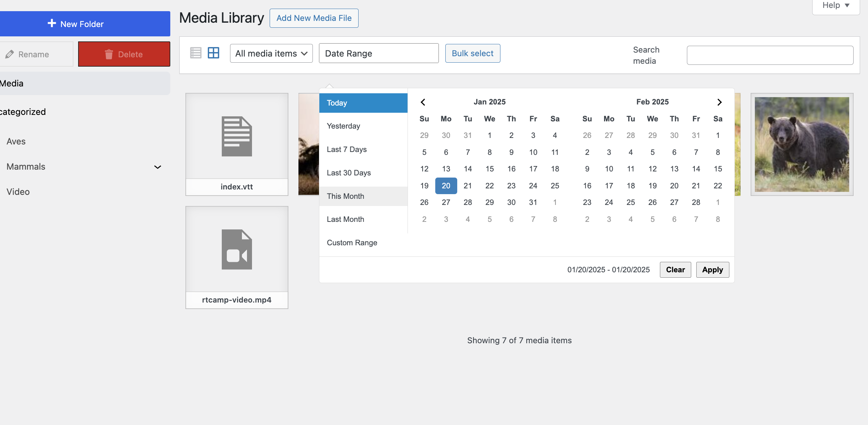Open the All media items dropdown

click(x=271, y=53)
